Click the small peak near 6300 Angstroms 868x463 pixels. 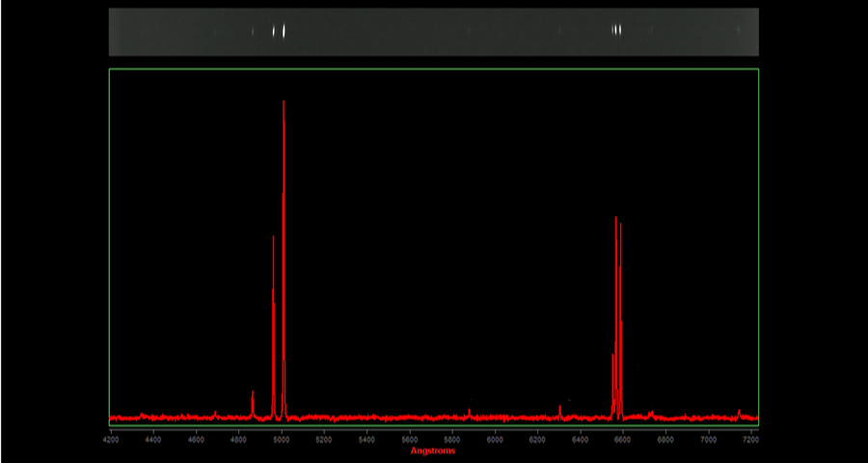pyautogui.click(x=559, y=408)
